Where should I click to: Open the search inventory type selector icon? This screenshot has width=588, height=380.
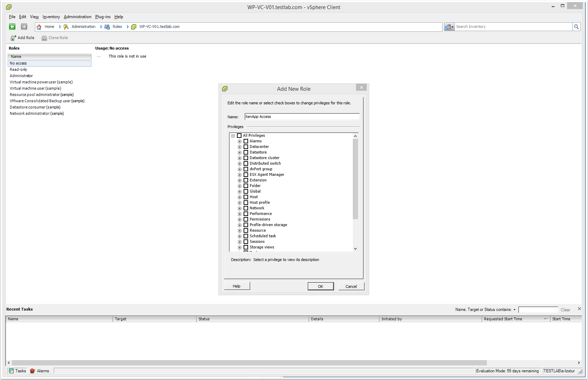[449, 27]
